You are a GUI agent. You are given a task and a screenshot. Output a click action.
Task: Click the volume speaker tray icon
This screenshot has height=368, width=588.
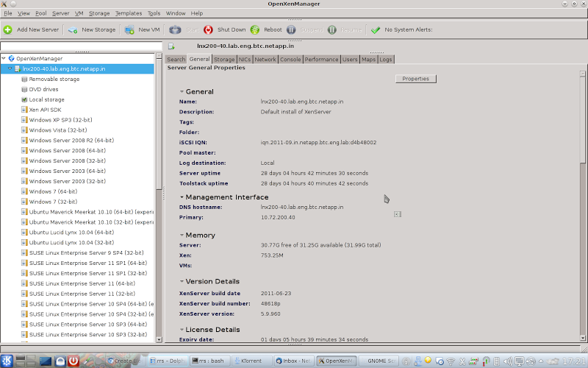point(507,361)
